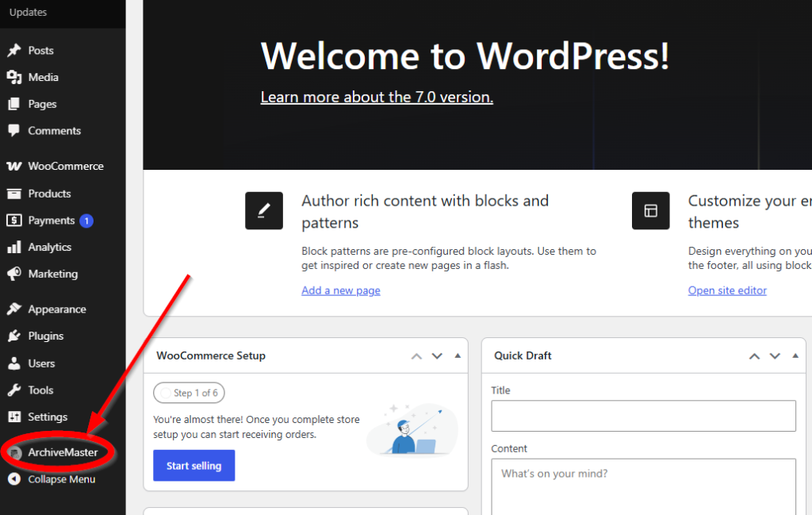Viewport: 812px width, 515px height.
Task: Move WooCommerce Setup widget down
Action: point(437,356)
